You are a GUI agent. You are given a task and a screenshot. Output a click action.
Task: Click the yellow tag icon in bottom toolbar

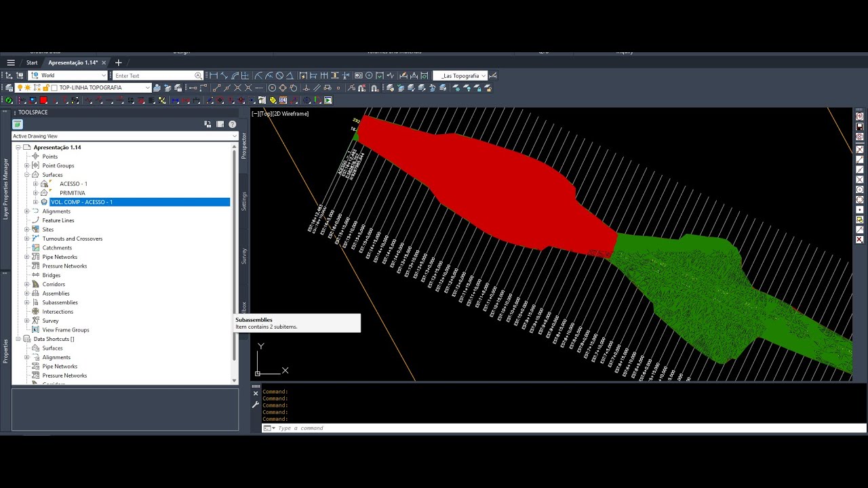(273, 100)
